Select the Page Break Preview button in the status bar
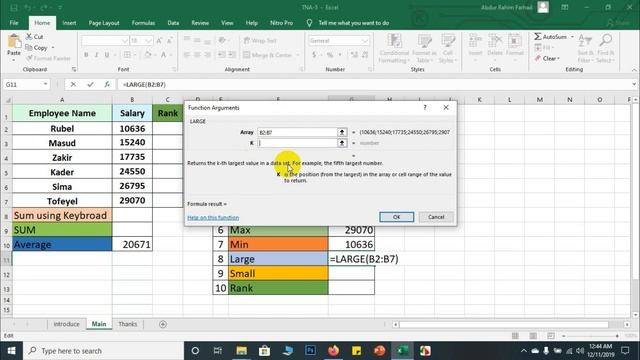The width and height of the screenshot is (640, 360). pyautogui.click(x=551, y=336)
